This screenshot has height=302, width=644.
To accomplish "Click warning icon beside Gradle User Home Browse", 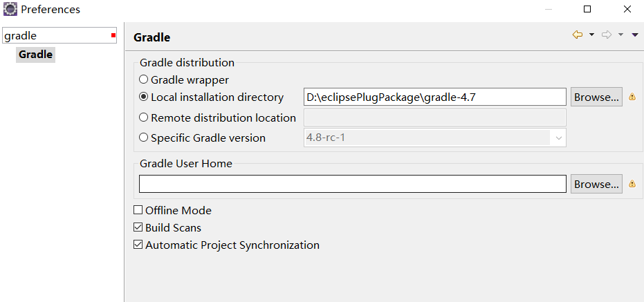I will click(x=632, y=185).
